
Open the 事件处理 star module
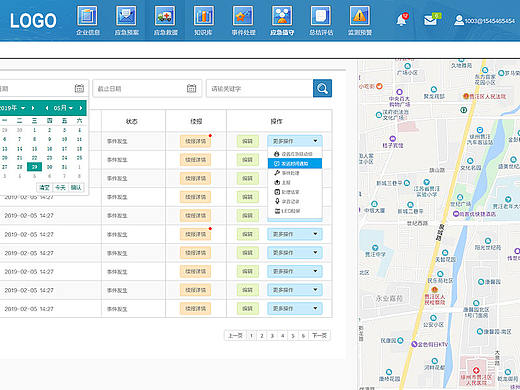pyautogui.click(x=243, y=20)
